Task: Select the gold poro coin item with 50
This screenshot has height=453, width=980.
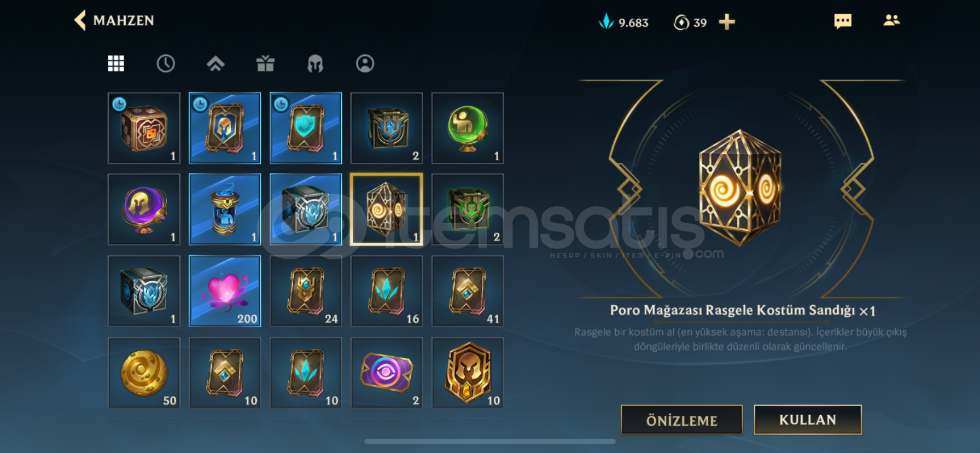Action: coord(144,373)
